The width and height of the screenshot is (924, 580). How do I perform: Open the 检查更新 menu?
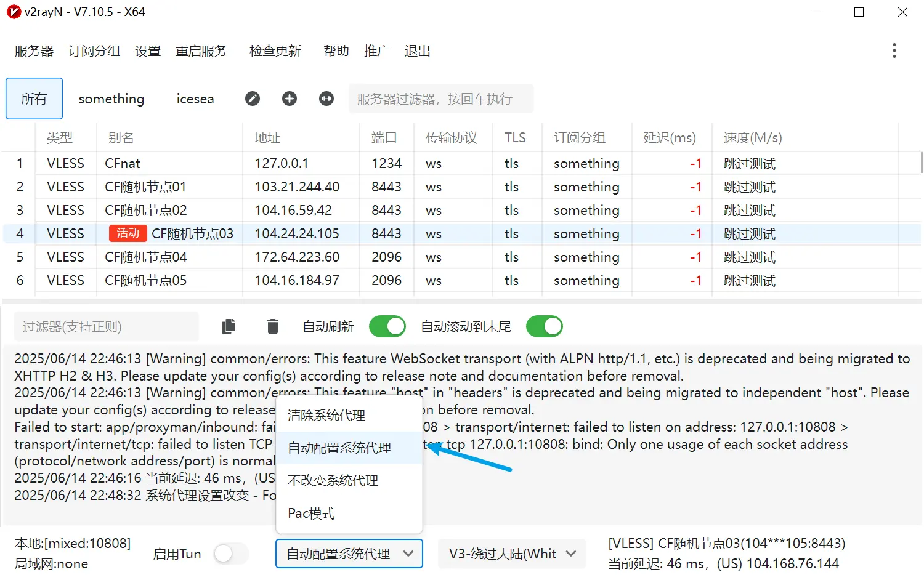(x=275, y=51)
